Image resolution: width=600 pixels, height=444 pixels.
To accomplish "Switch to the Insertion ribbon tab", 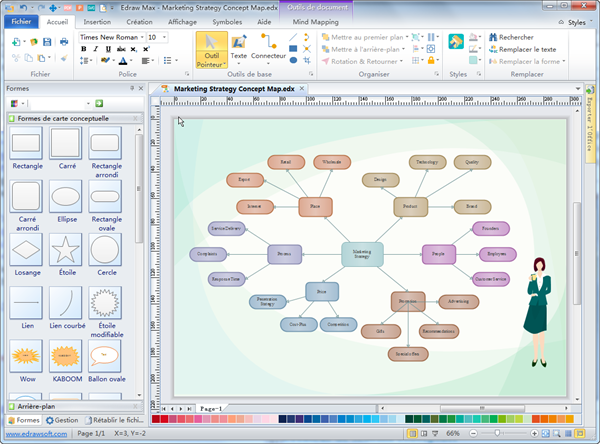I will pyautogui.click(x=97, y=20).
